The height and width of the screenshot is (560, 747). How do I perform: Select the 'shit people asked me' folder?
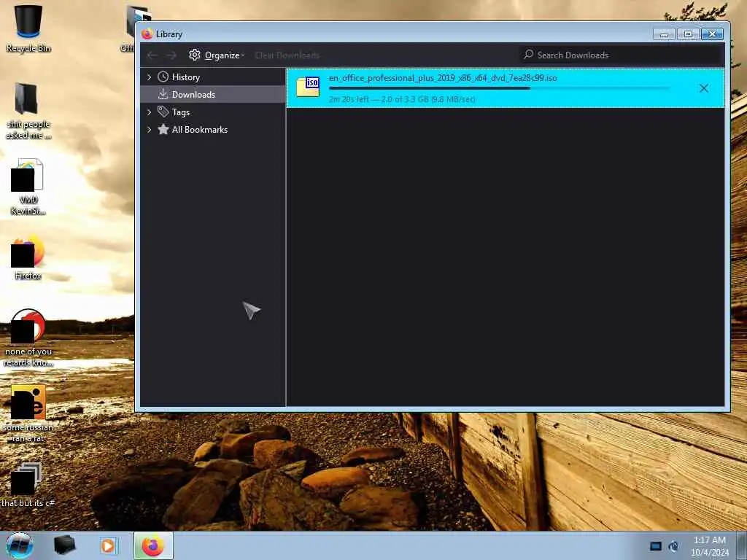click(x=28, y=111)
